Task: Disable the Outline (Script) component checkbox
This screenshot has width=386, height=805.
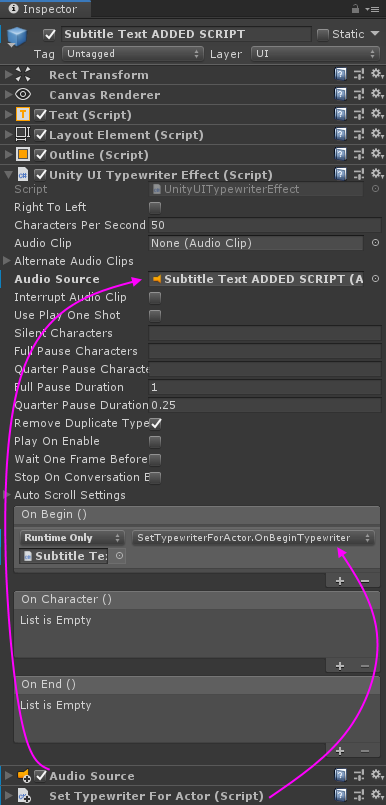Action: 41,155
